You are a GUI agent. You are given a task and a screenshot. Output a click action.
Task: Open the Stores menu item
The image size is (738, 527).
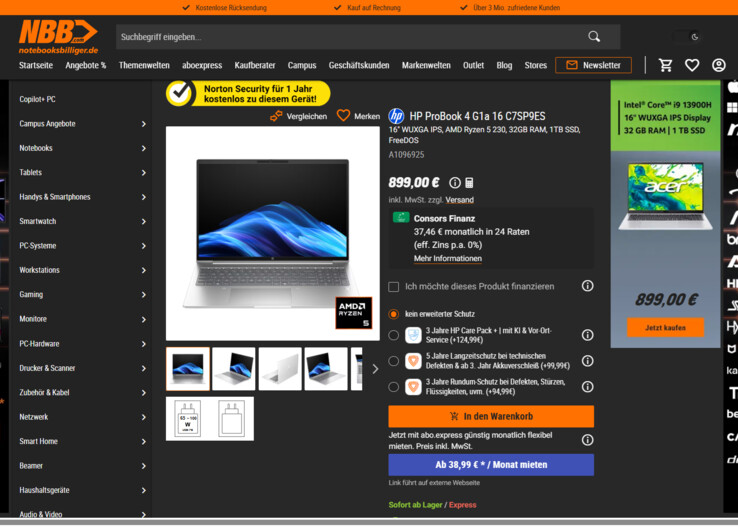(536, 65)
